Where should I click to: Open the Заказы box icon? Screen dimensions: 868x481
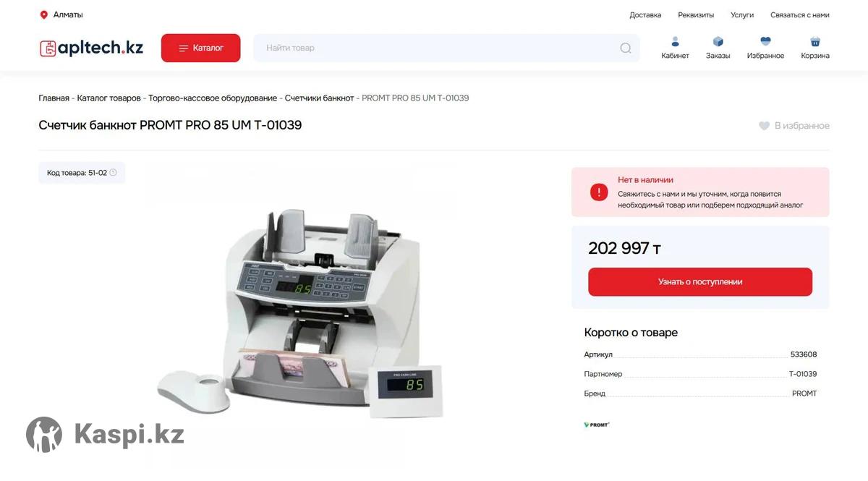click(x=718, y=41)
